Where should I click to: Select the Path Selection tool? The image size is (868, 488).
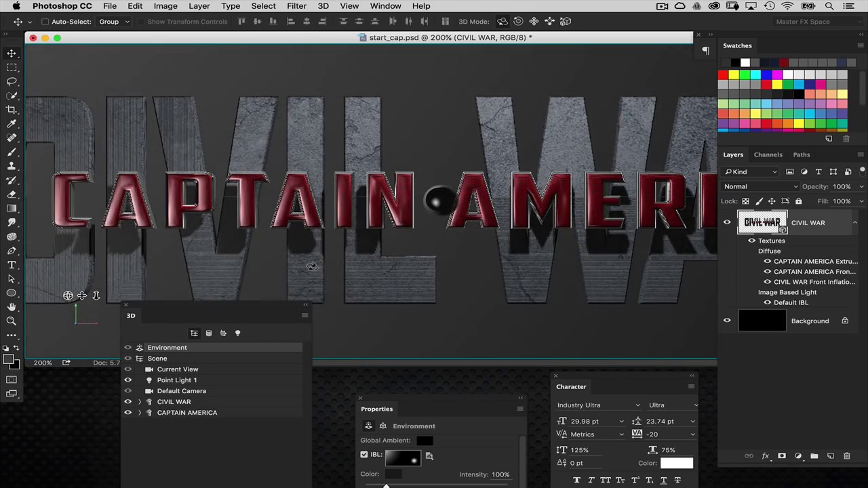(12, 279)
